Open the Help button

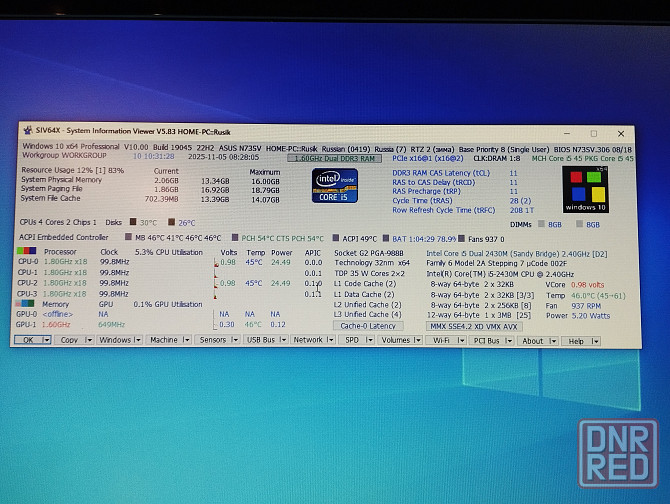(x=574, y=341)
